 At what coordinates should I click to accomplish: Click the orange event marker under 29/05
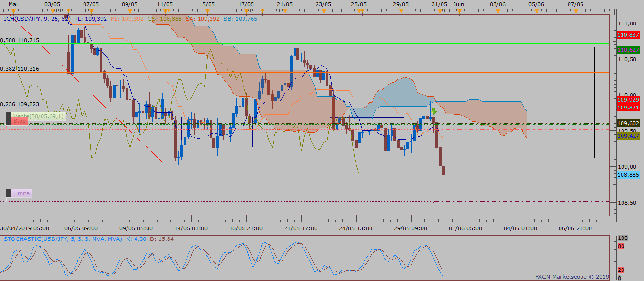tap(401, 11)
